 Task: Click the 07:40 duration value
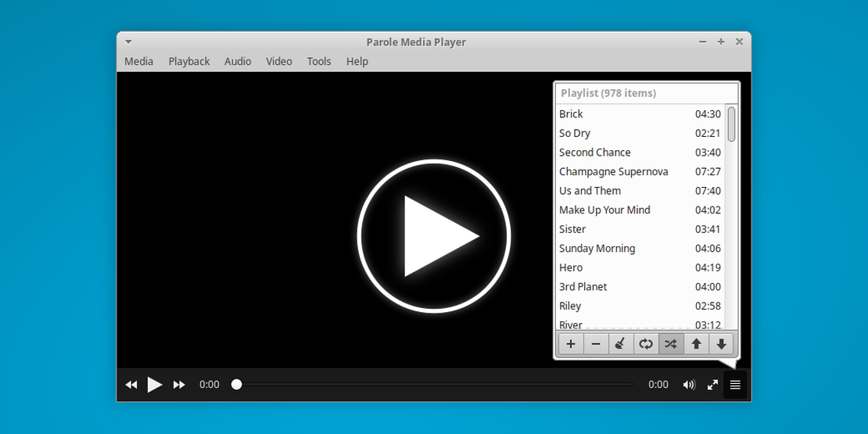(x=708, y=191)
